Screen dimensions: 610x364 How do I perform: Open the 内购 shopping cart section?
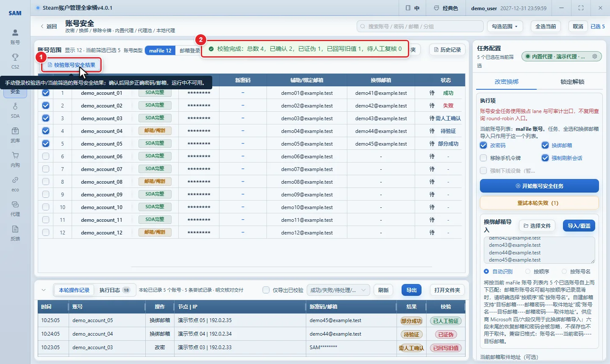click(x=15, y=160)
